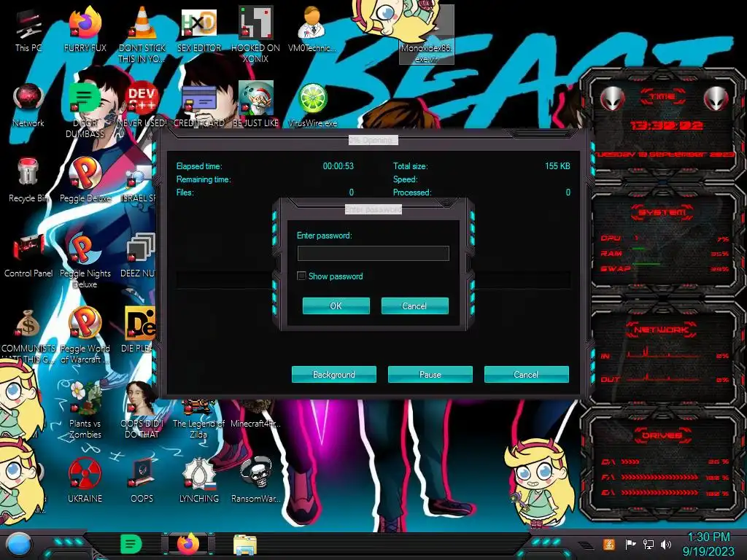Launch Peggle Nights Deluxe shortcut
The image size is (747, 560).
pyautogui.click(x=85, y=261)
